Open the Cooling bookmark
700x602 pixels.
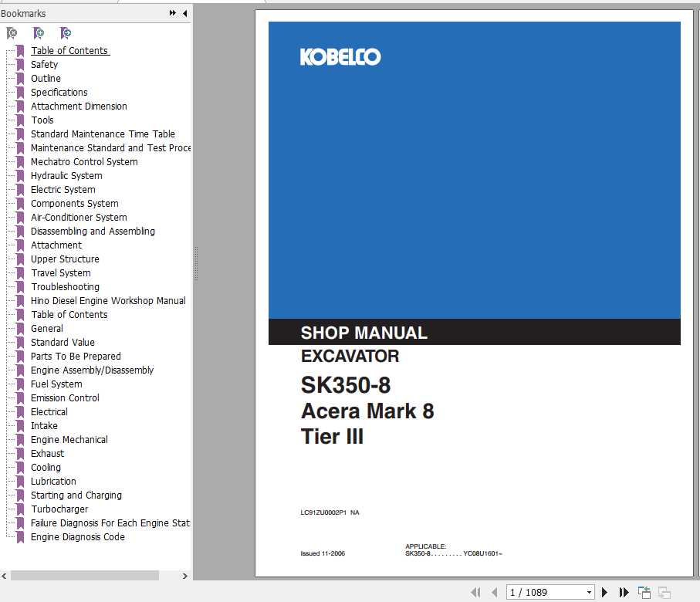coord(46,467)
